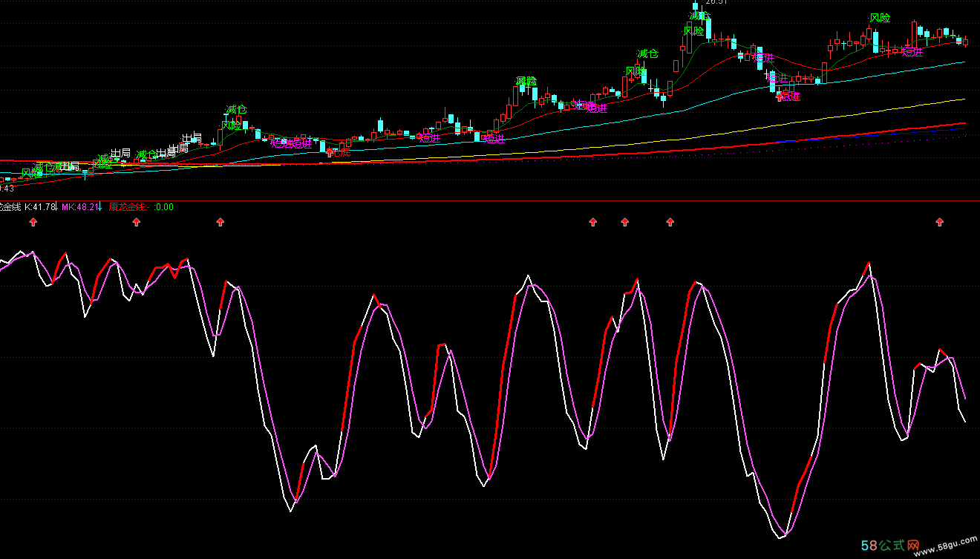Click the 26.51 high price label
The image size is (980, 559).
(713, 2)
